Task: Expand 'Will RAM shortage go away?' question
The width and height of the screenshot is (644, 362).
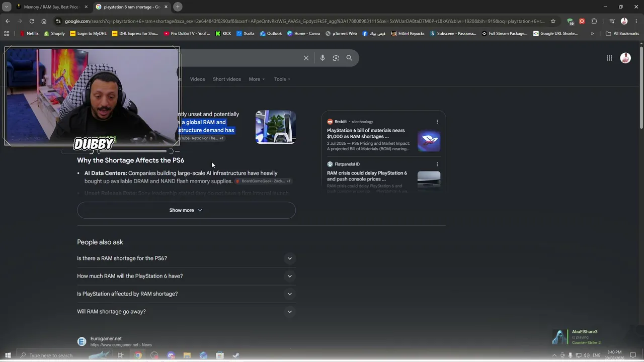Action: 186,312
